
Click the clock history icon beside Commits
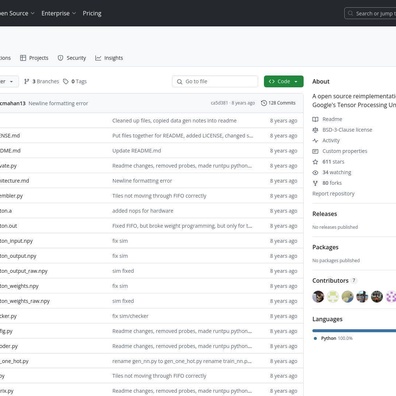coord(264,103)
